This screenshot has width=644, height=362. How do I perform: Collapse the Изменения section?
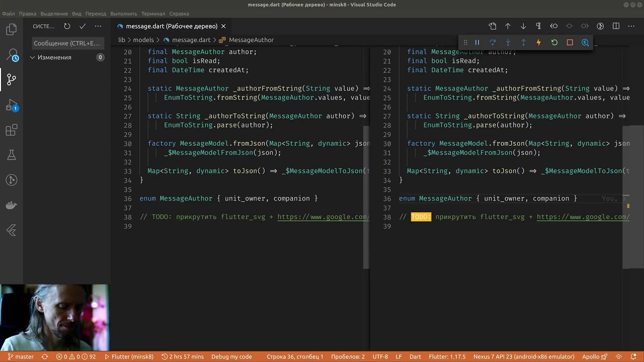tap(67, 57)
